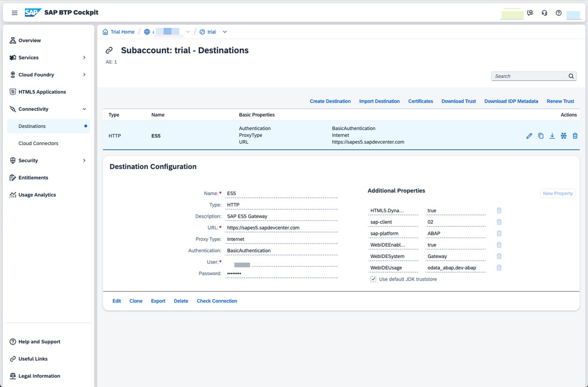Image resolution: width=588 pixels, height=387 pixels.
Task: Give feedback using the chat bubble icon
Action: click(530, 12)
